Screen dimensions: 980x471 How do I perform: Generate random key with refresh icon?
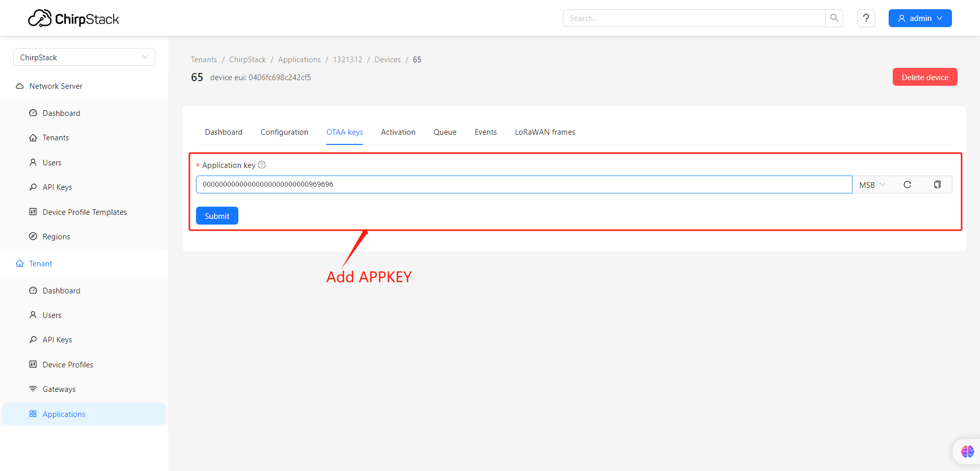[907, 185]
